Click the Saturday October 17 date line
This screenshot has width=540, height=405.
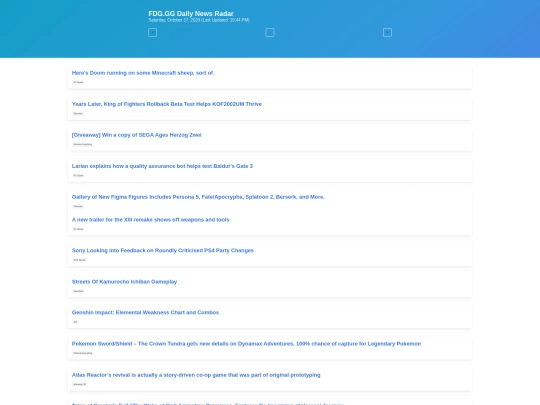coord(199,20)
